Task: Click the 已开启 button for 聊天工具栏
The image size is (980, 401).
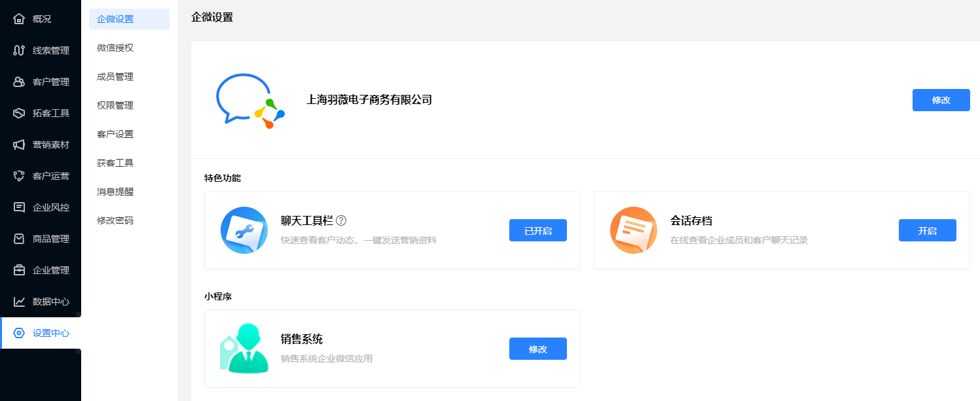Action: pos(538,230)
